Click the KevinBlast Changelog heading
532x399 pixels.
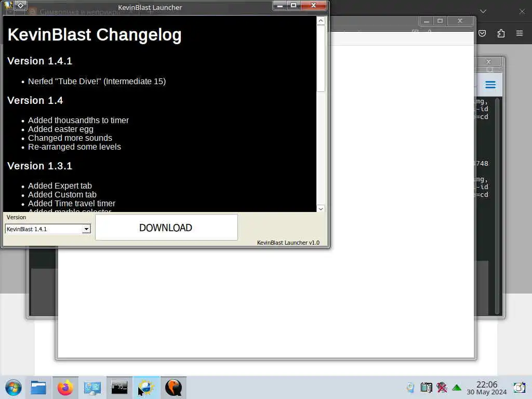tap(95, 35)
